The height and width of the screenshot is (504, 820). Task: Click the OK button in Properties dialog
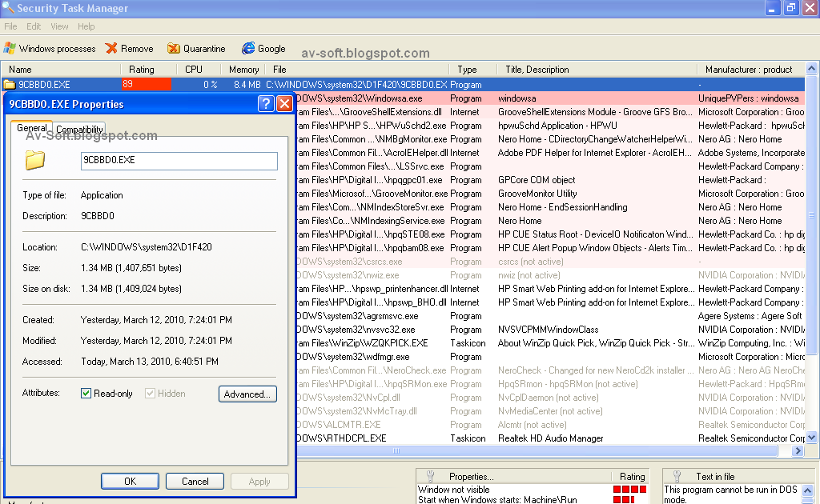pos(130,481)
